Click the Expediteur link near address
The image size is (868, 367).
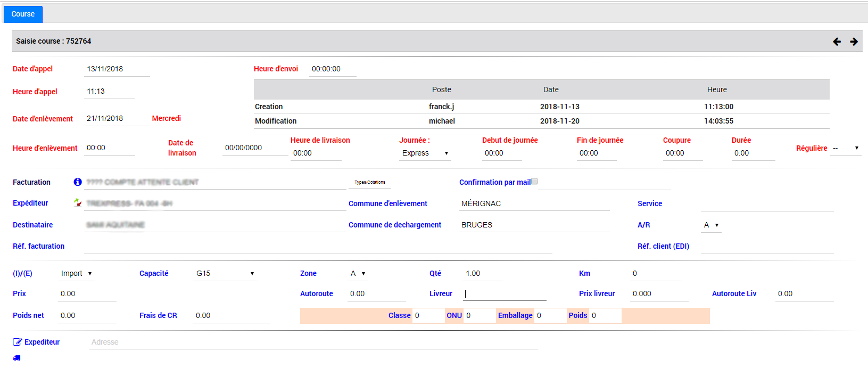coord(42,342)
